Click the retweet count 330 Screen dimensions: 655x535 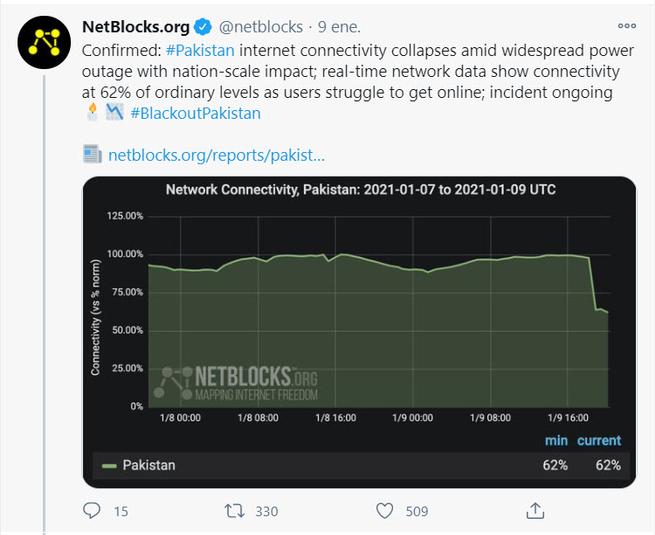click(x=266, y=511)
